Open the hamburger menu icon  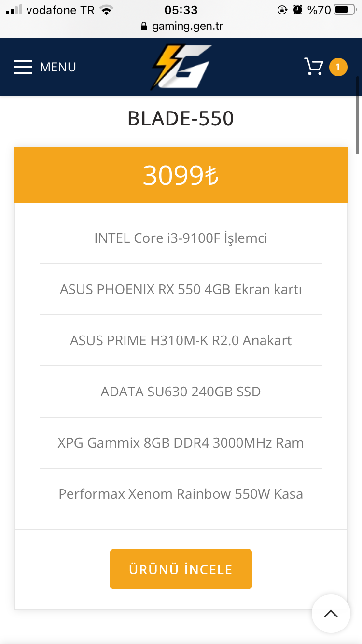[x=23, y=67]
